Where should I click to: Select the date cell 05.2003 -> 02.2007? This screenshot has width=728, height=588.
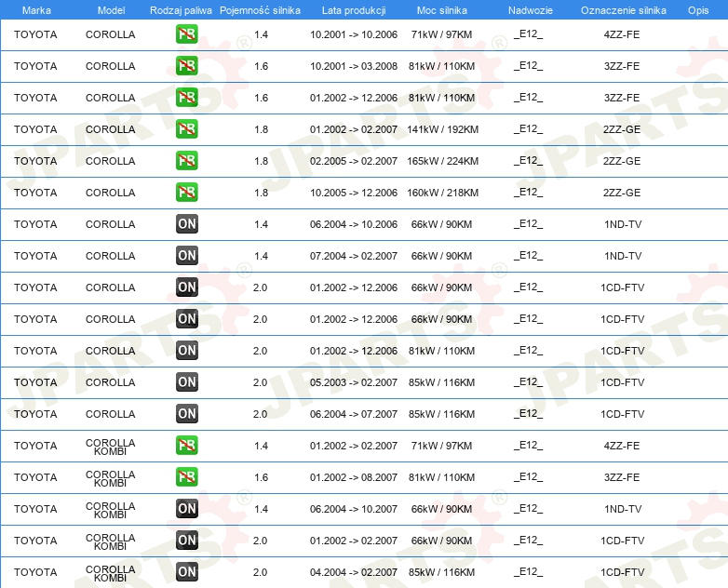pyautogui.click(x=354, y=382)
